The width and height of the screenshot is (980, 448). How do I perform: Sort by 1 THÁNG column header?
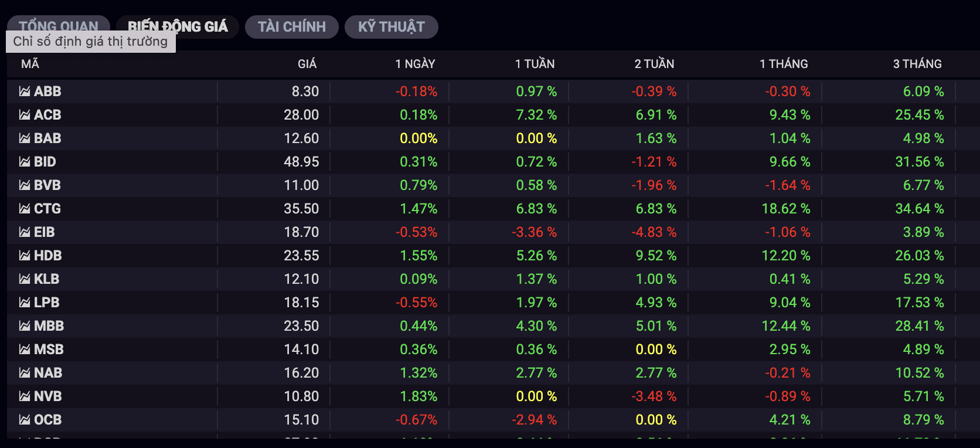pos(783,64)
